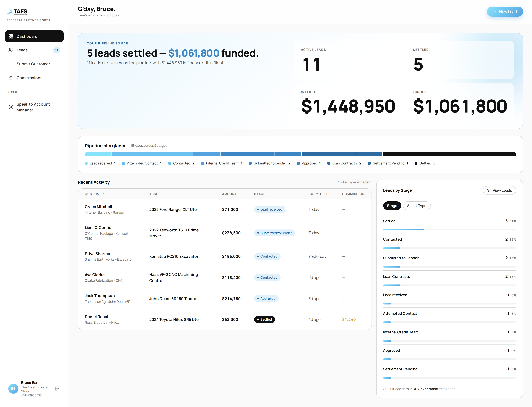
Task: Click the Lead received legend swatch
Action: [86, 163]
